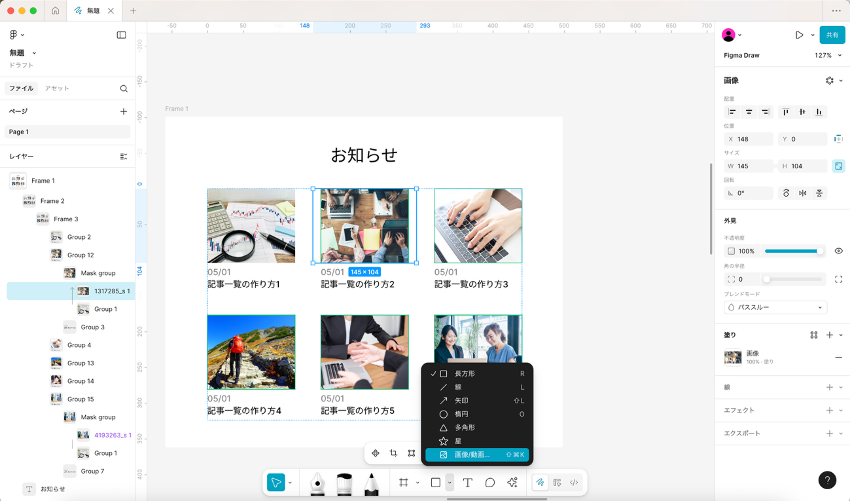Select the Brush tool
This screenshot has width=850, height=502.
tap(344, 483)
